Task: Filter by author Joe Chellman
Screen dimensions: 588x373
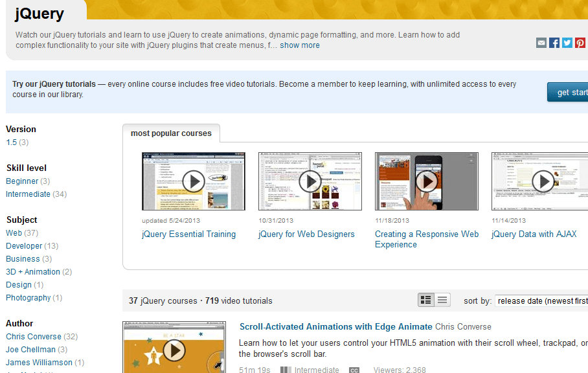Action: click(30, 350)
